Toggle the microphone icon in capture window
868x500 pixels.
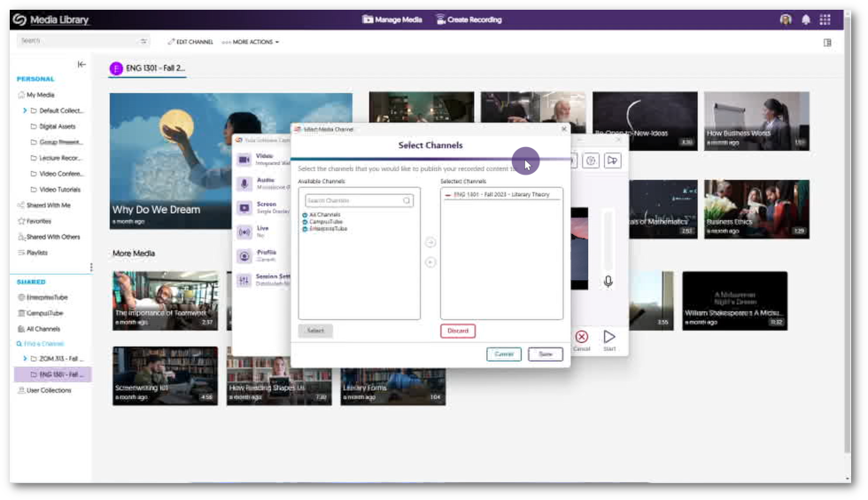pos(608,282)
